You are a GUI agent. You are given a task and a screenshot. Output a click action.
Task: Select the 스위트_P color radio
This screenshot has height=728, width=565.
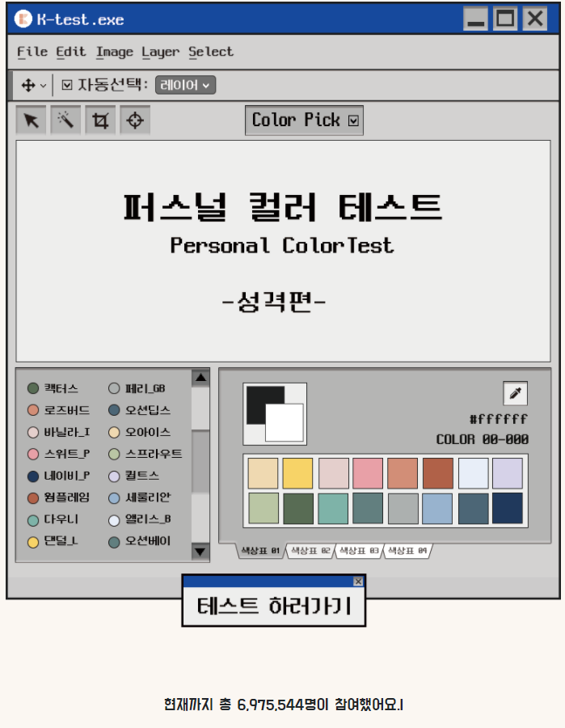click(33, 454)
